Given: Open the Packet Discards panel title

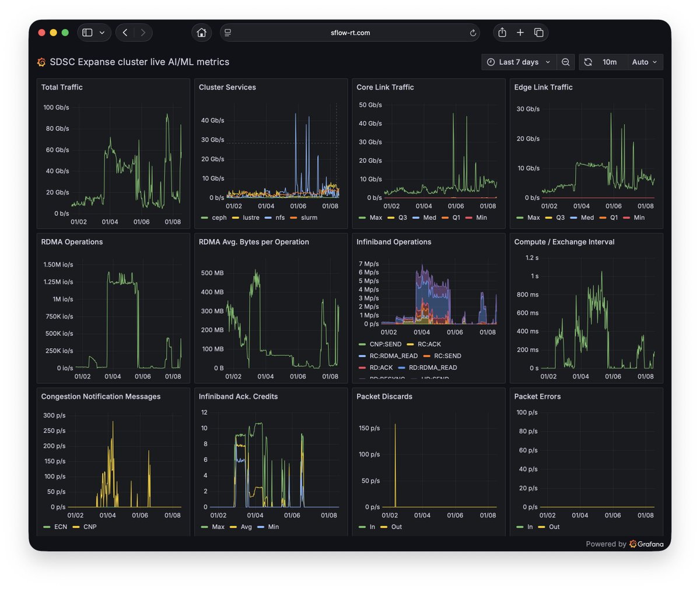Looking at the screenshot, I should [x=384, y=396].
